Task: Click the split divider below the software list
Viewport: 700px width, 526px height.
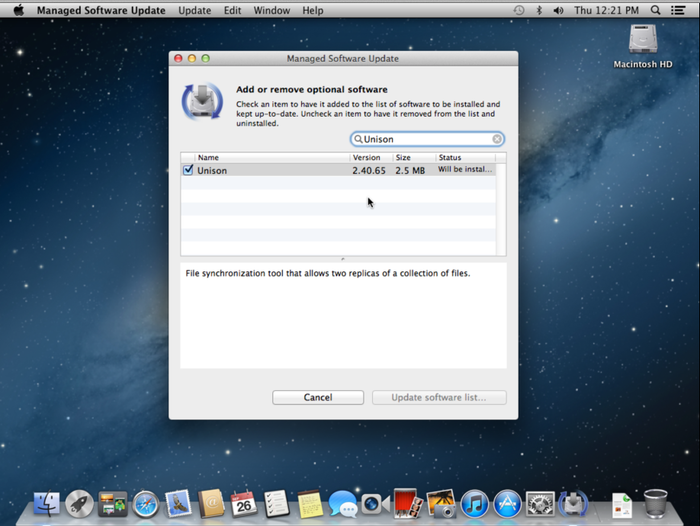Action: 343,259
